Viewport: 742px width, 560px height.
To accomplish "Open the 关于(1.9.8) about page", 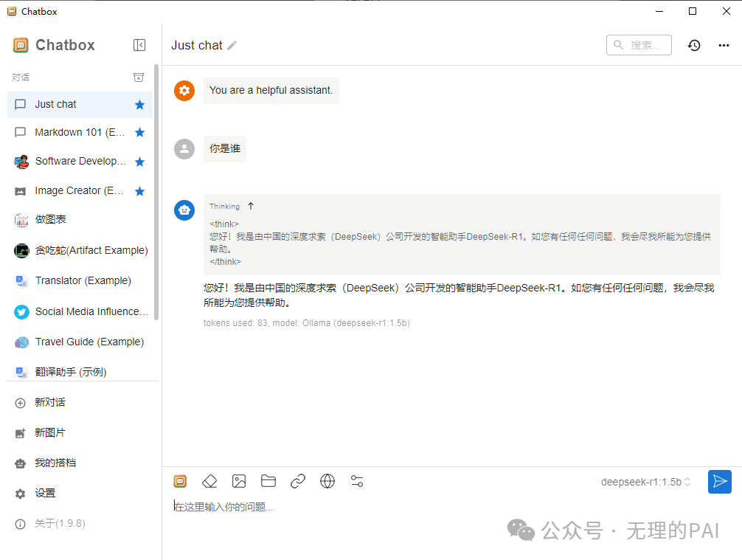I will (80, 524).
